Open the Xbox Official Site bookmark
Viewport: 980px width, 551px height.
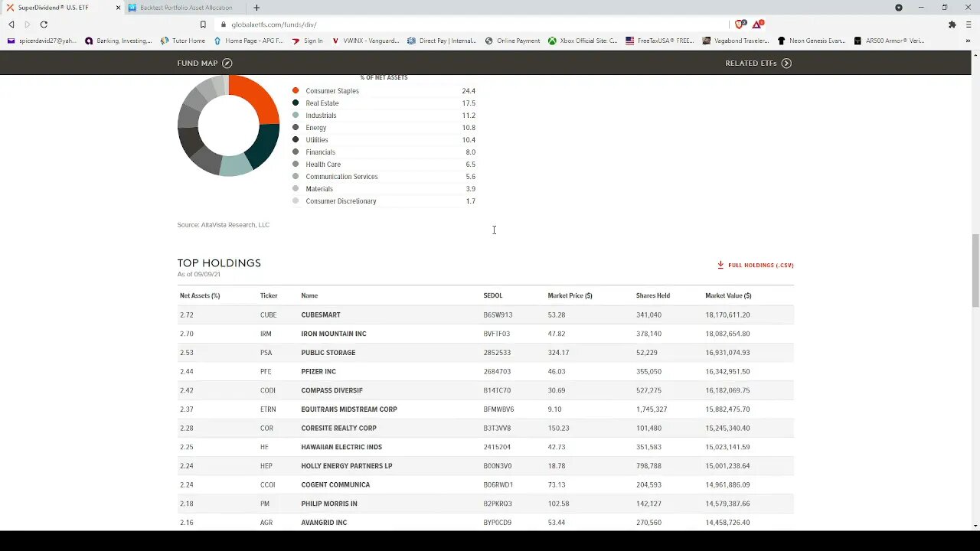coord(583,41)
